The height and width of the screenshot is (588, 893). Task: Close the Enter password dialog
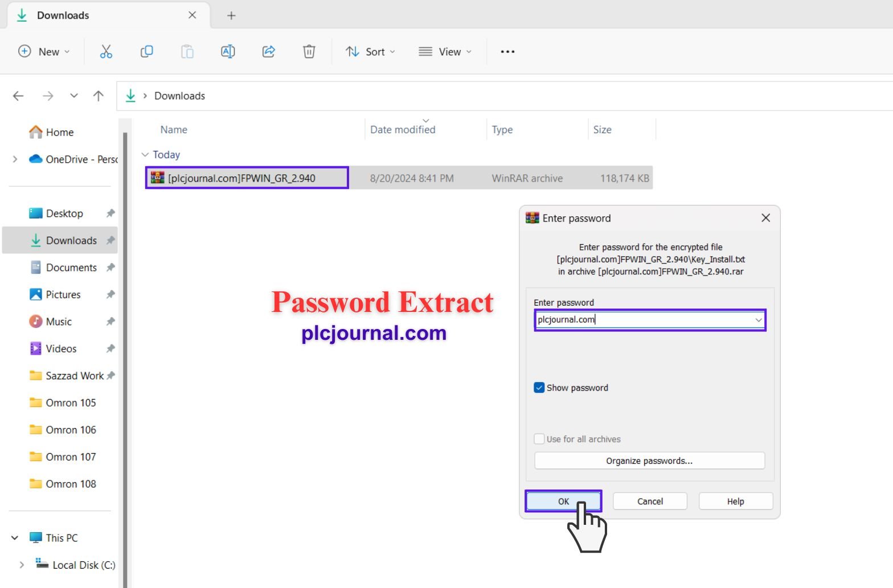[765, 218]
